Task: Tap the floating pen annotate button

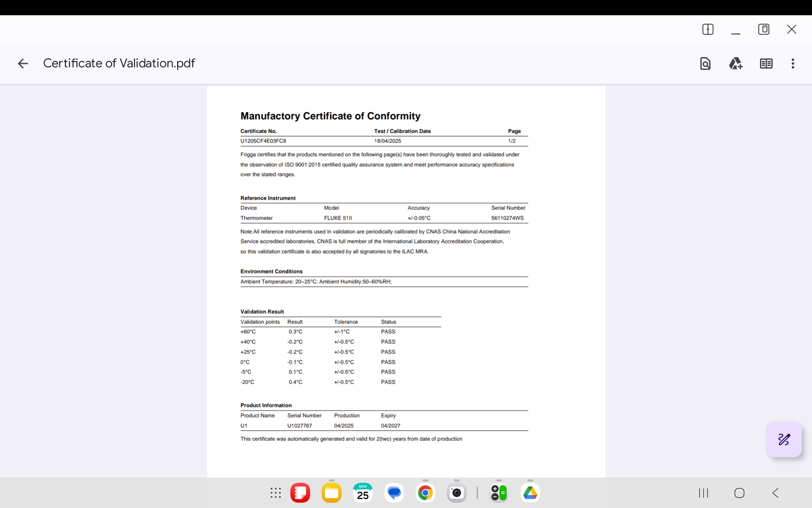Action: 784,439
